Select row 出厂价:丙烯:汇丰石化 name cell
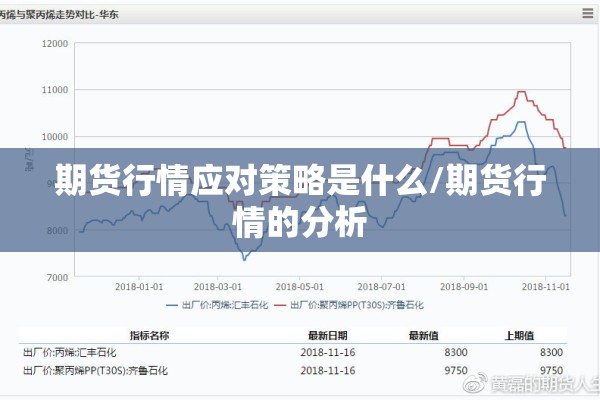The width and height of the screenshot is (600, 400). 70,353
